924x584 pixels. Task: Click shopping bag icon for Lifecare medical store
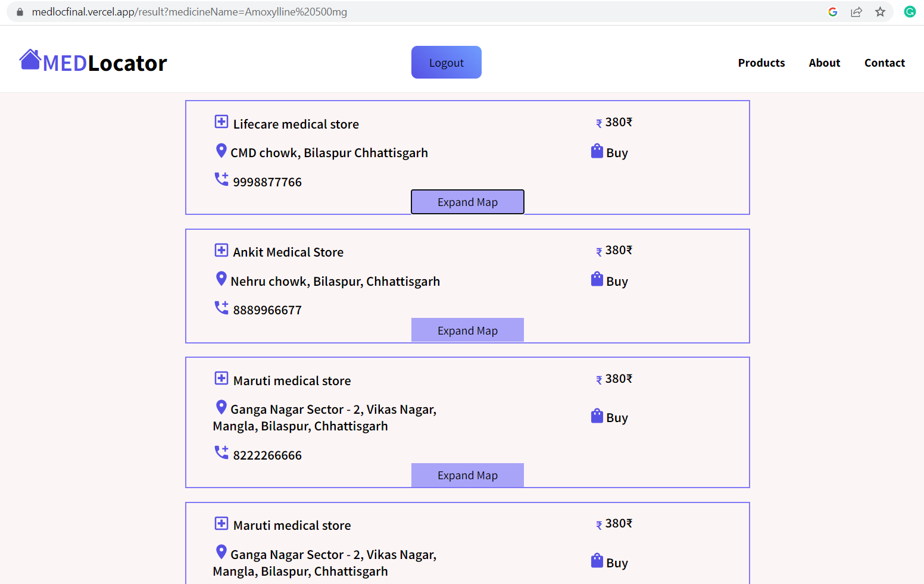597,151
